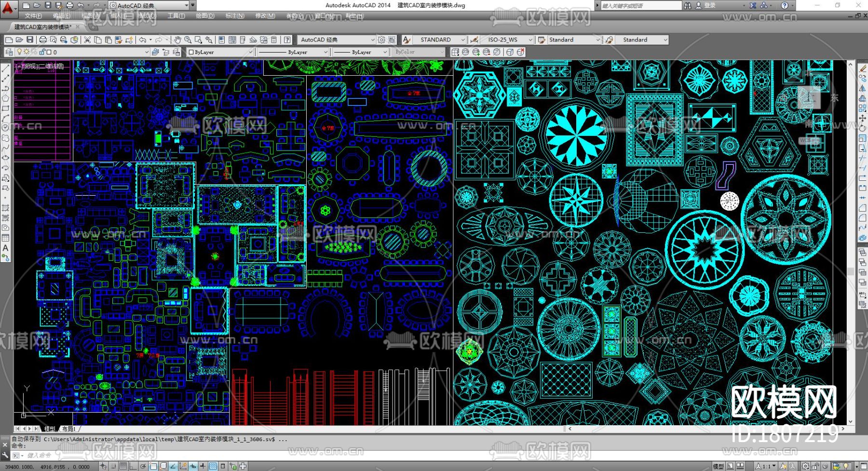Click the Help question mark toolbar icon
This screenshot has height=471, width=868.
[287, 40]
